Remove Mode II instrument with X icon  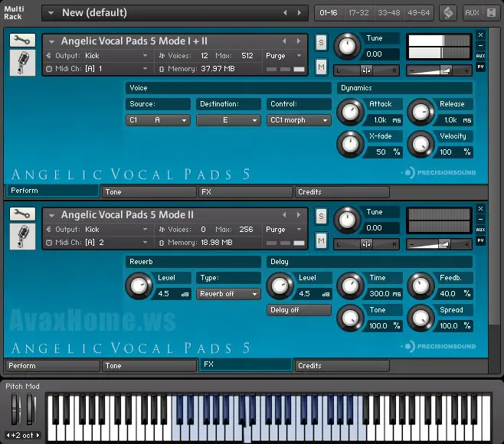[x=480, y=208]
